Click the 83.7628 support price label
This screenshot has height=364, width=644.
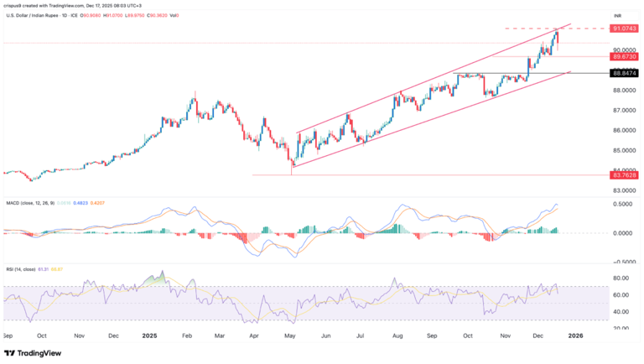click(x=625, y=175)
